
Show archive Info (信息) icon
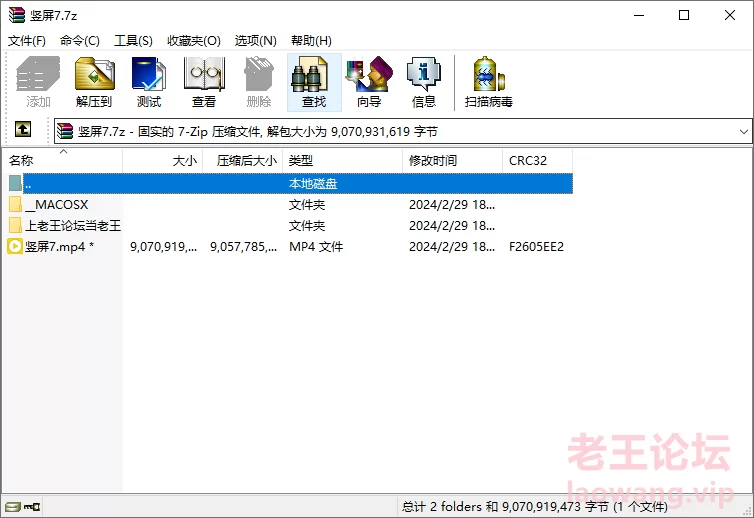click(424, 82)
